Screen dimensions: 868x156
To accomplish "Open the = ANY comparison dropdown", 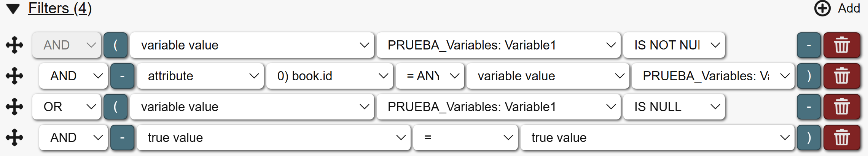I will pos(430,76).
